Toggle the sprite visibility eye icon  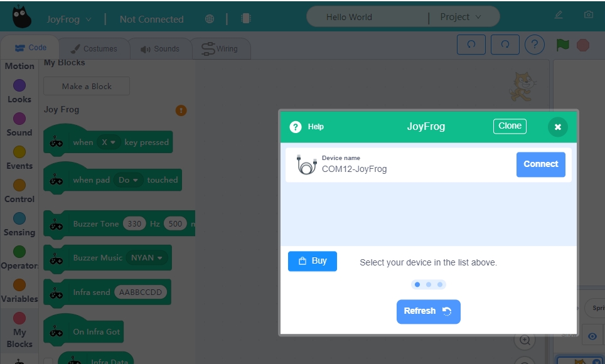pyautogui.click(x=592, y=336)
